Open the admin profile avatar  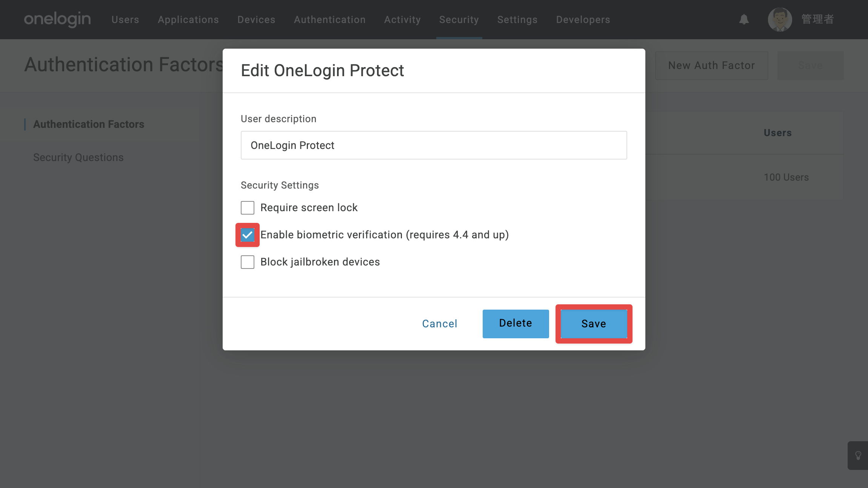[780, 20]
